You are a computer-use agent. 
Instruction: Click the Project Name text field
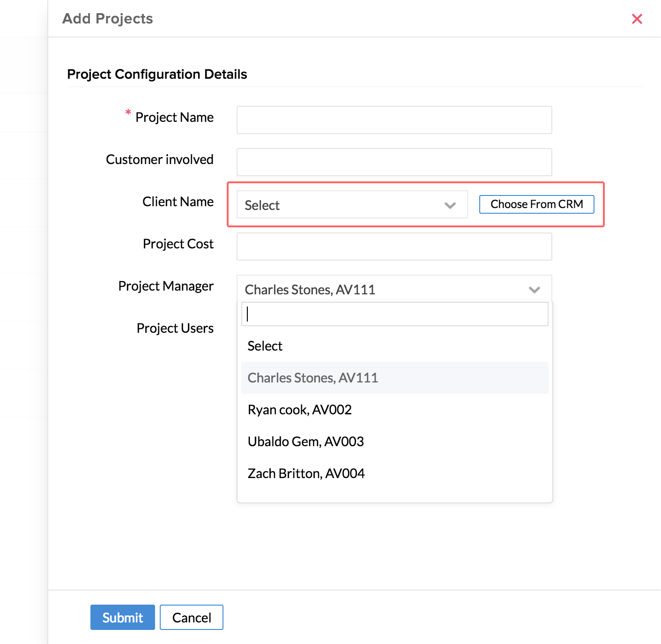(x=394, y=120)
